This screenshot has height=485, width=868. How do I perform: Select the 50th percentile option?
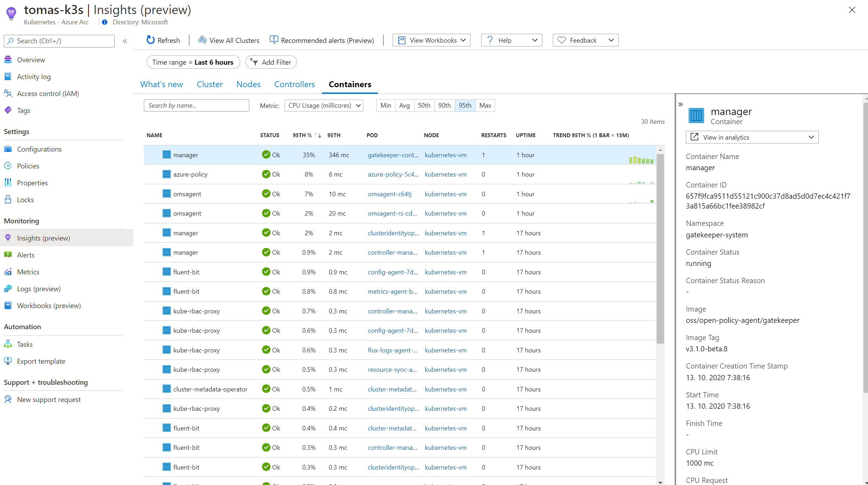[424, 106]
